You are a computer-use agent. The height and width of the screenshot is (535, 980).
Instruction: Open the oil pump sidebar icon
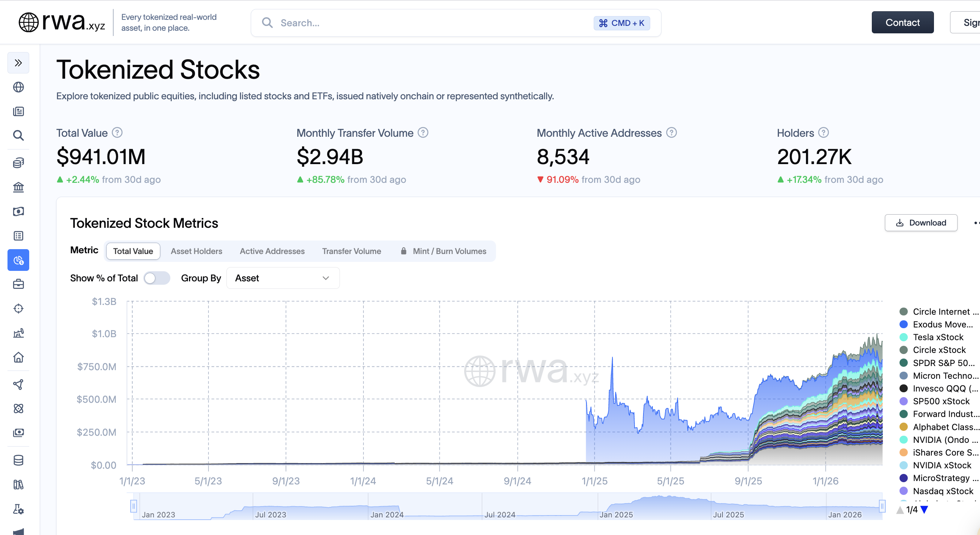point(18,333)
